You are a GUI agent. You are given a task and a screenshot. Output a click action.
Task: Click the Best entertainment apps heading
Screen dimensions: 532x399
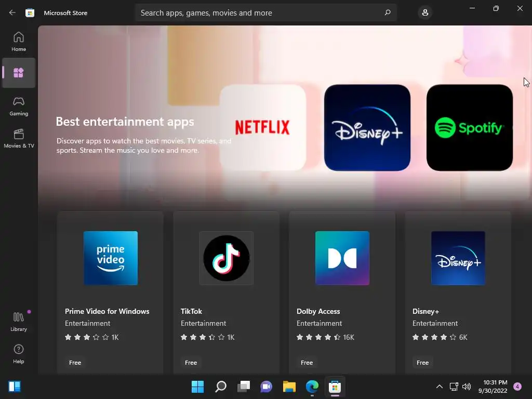point(125,122)
